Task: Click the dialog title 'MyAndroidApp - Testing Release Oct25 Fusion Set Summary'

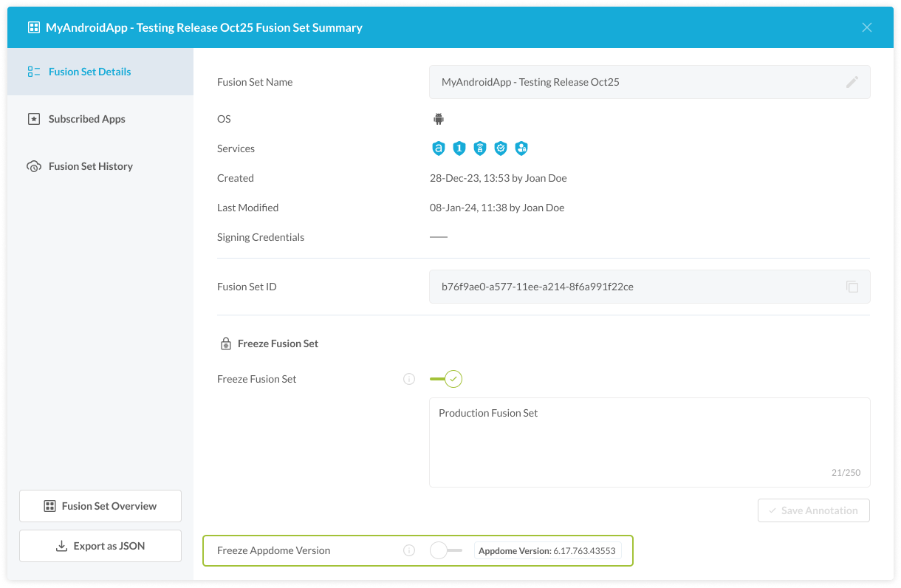Action: pyautogui.click(x=204, y=27)
